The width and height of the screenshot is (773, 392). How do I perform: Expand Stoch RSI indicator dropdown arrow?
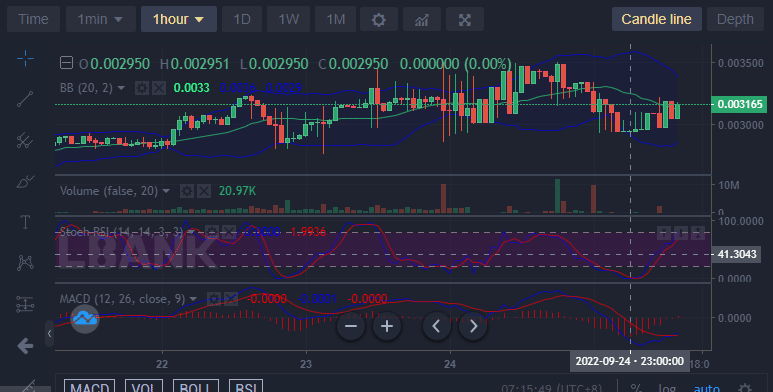(x=191, y=232)
